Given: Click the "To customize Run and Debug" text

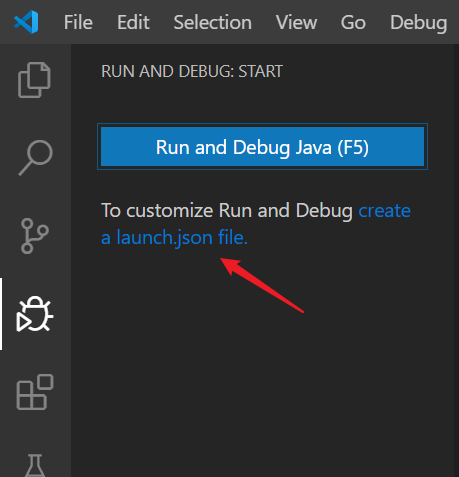Looking at the screenshot, I should coord(227,211).
